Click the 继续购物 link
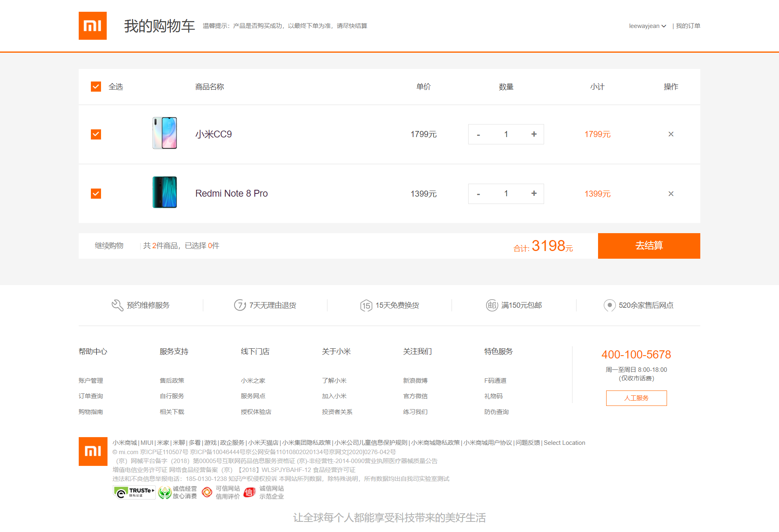 coord(109,246)
